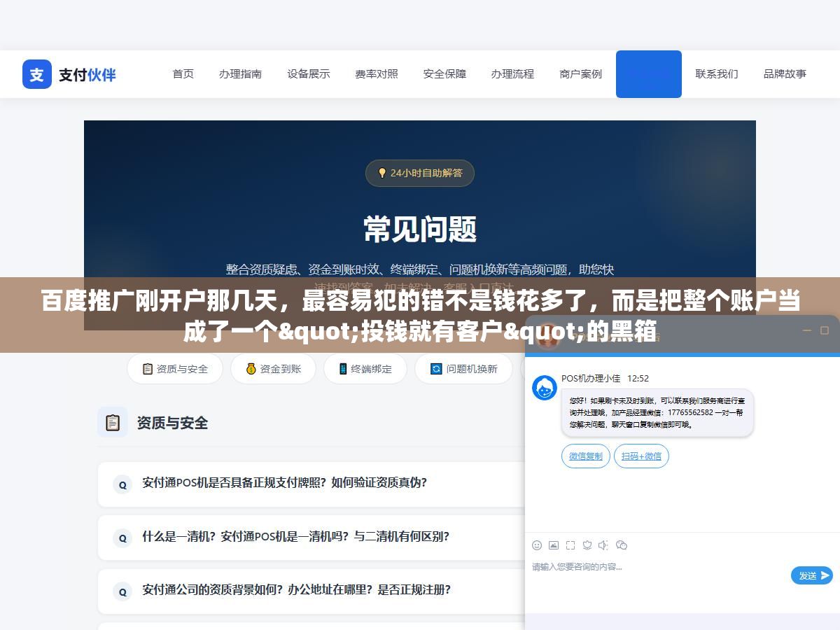Open the emoji picker in chat toolbar
This screenshot has height=630, width=840.
point(537,545)
